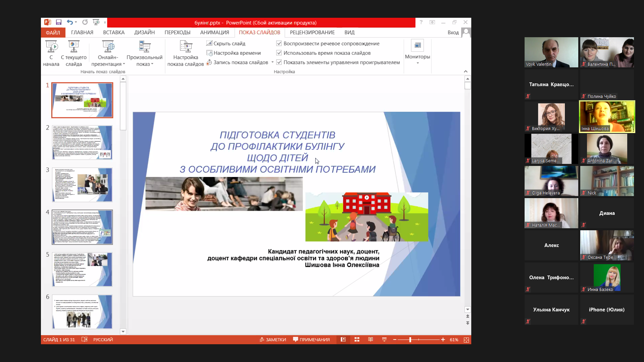The height and width of the screenshot is (362, 644).
Task: Toggle use slide timings checkbox
Action: (279, 53)
